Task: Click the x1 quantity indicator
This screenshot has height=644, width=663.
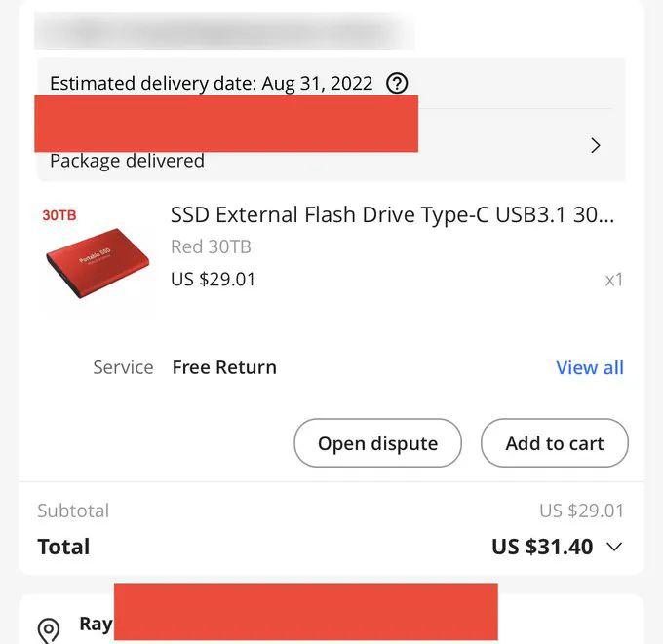Action: pyautogui.click(x=613, y=280)
